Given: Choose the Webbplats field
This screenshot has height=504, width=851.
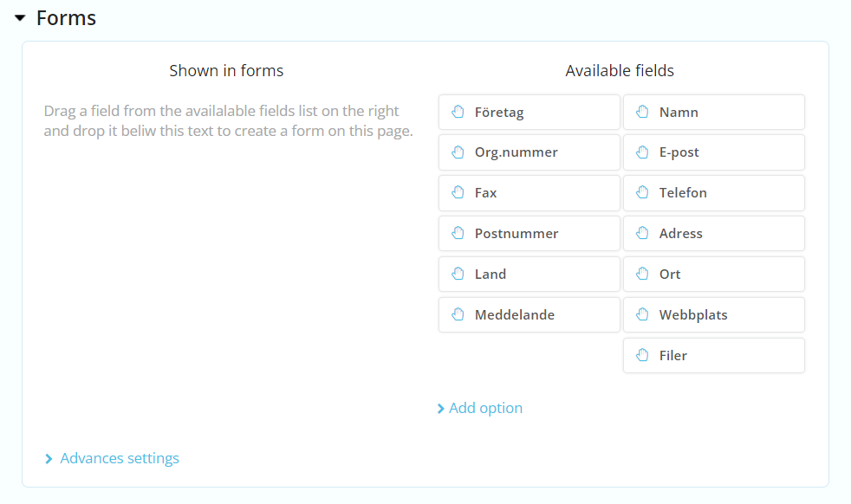Looking at the screenshot, I should (713, 315).
